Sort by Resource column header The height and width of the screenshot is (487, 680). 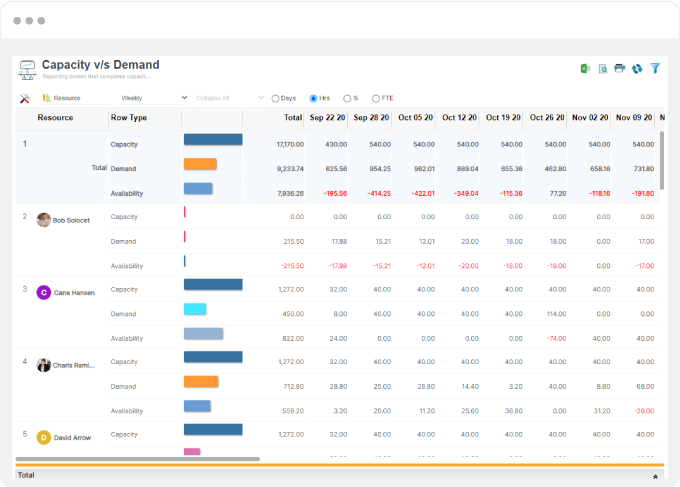click(x=55, y=118)
